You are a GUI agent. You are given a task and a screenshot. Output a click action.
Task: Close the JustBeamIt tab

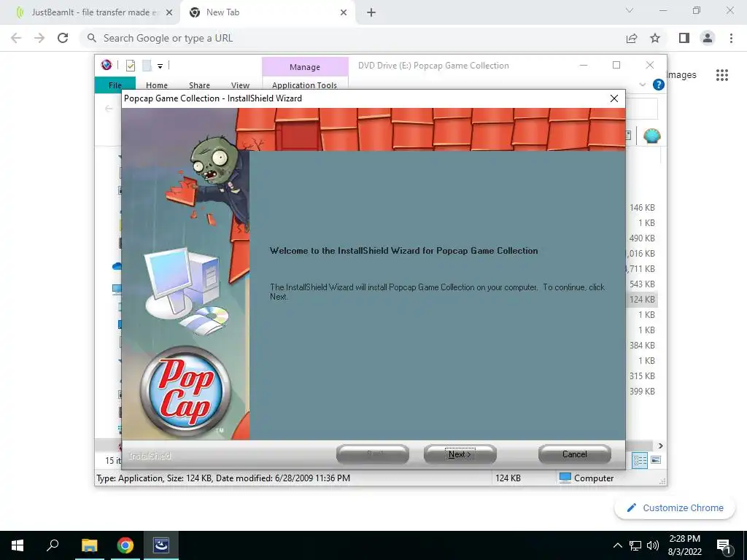tap(169, 13)
